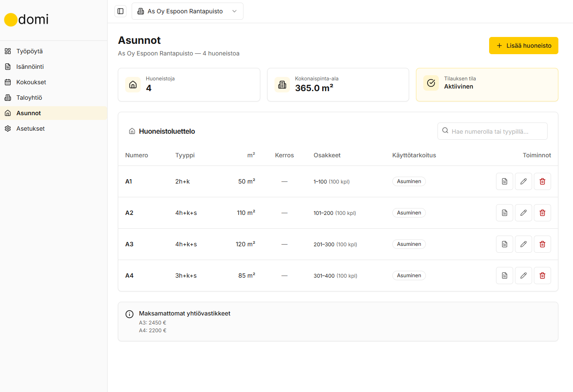This screenshot has height=392, width=573.
Task: Open Työpöytä in the sidebar
Action: [53, 51]
